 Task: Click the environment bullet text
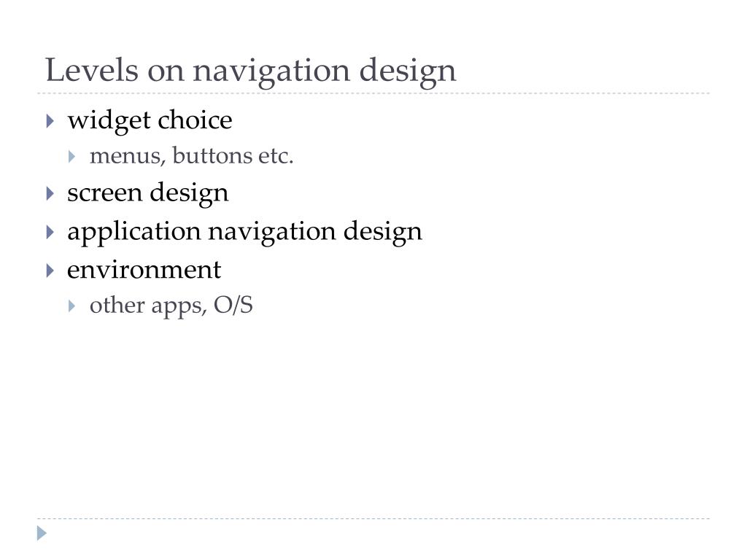click(x=144, y=270)
